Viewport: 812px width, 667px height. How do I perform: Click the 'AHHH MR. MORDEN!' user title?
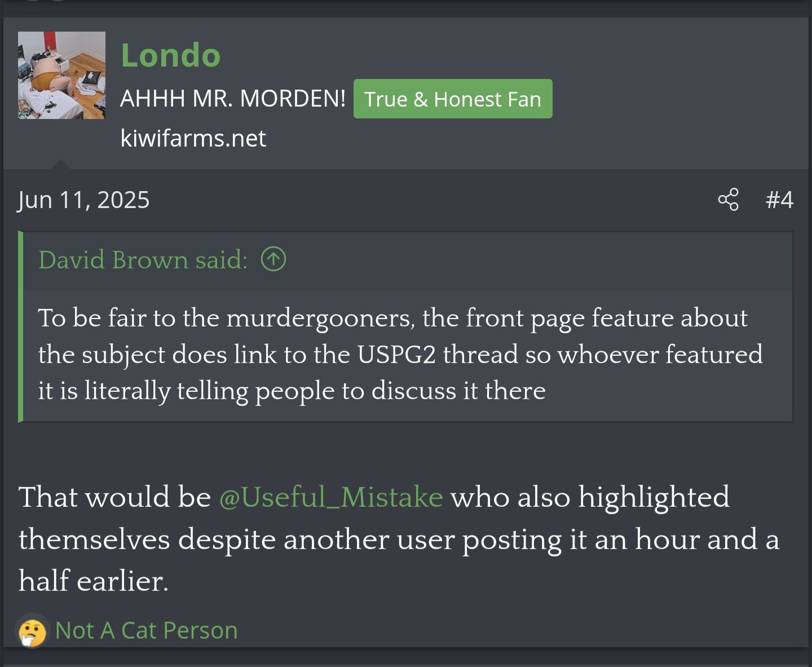point(233,99)
